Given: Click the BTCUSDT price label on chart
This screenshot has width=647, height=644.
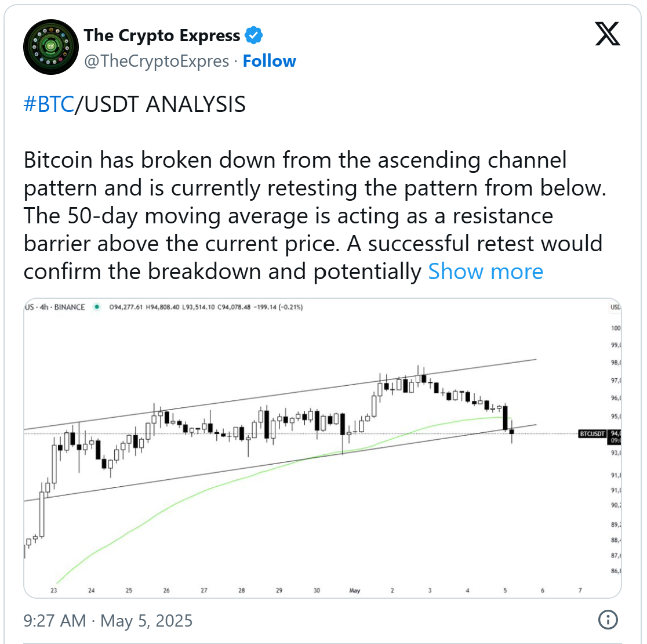Looking at the screenshot, I should click(593, 434).
